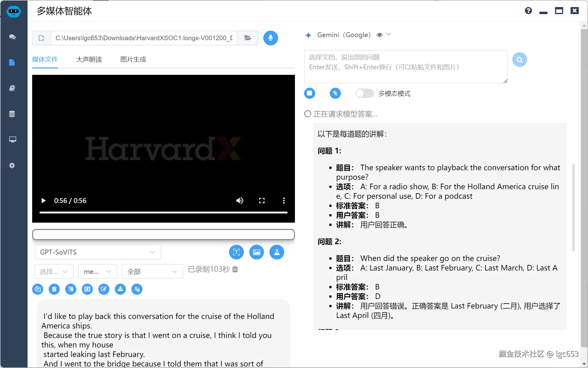Click the blue microphone record button

(270, 38)
